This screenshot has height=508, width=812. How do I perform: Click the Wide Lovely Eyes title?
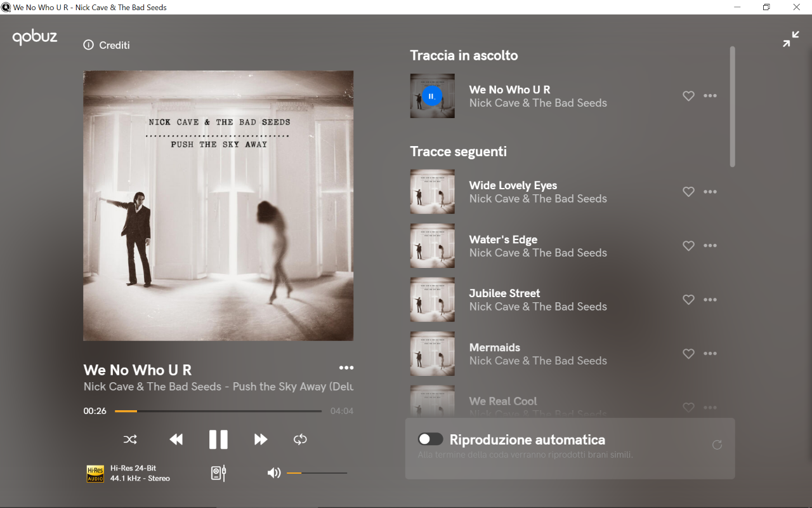(x=513, y=185)
